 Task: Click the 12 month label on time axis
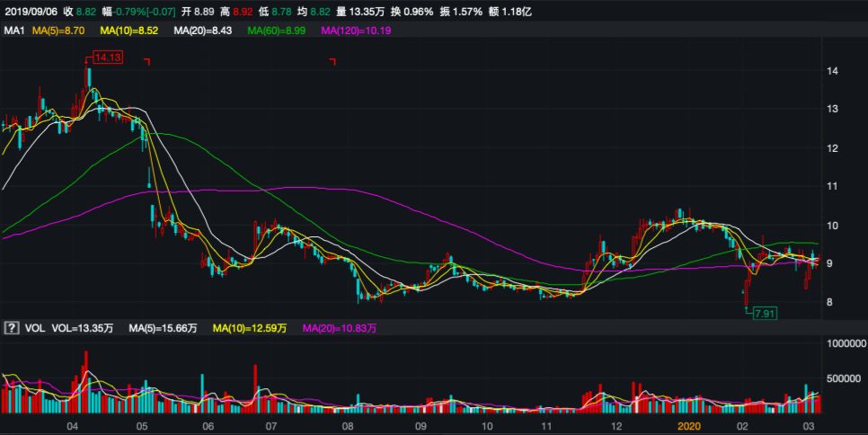point(616,425)
